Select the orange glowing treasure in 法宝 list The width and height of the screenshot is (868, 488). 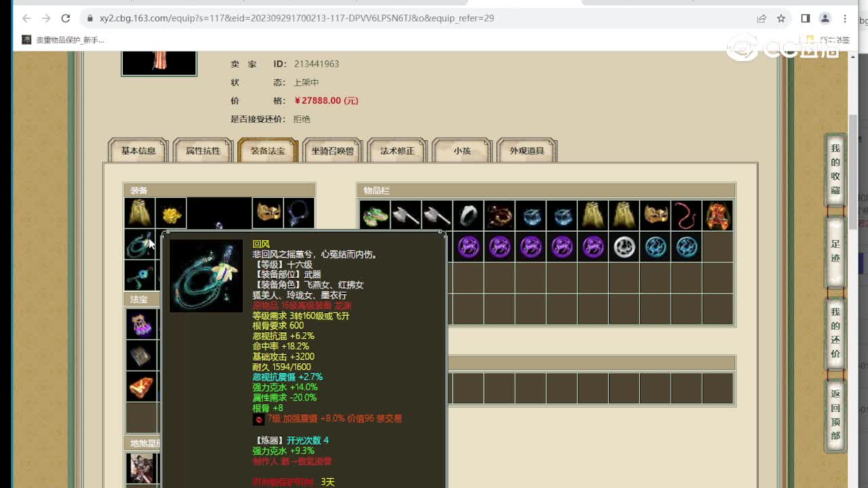point(142,386)
